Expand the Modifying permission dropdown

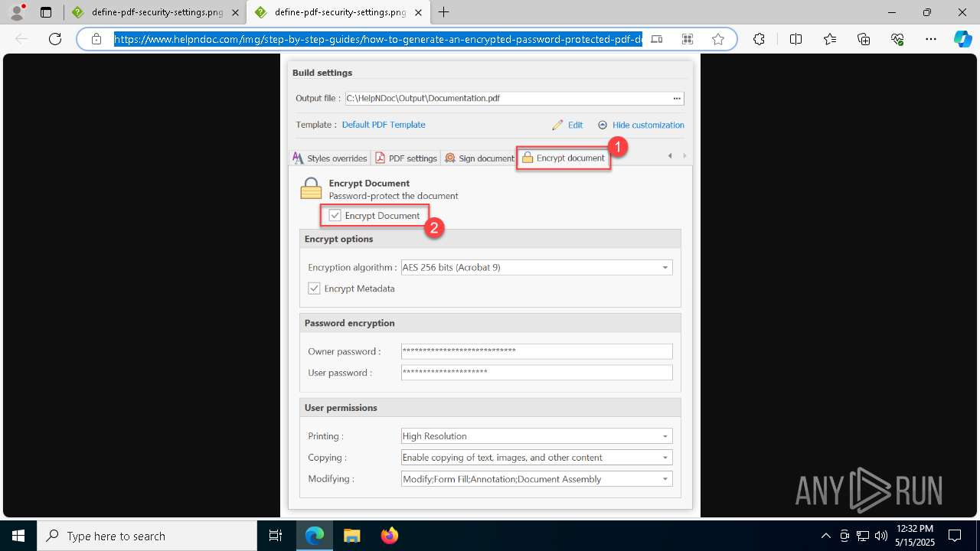[x=665, y=479]
